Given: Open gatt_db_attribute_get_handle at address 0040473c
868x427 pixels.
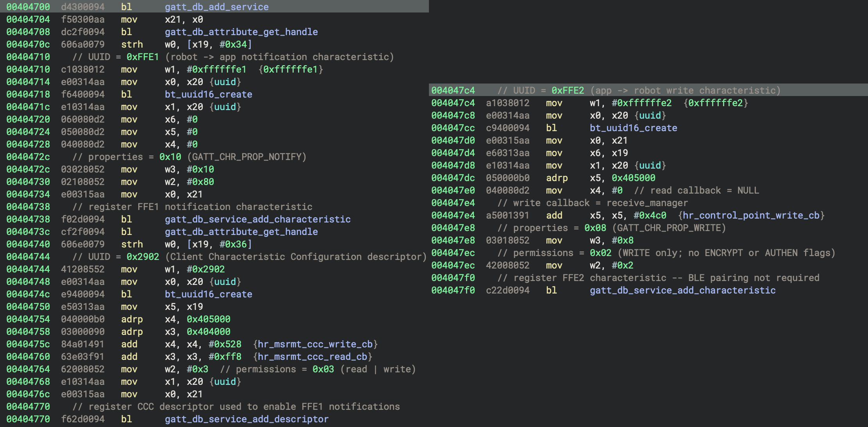Looking at the screenshot, I should coord(241,232).
